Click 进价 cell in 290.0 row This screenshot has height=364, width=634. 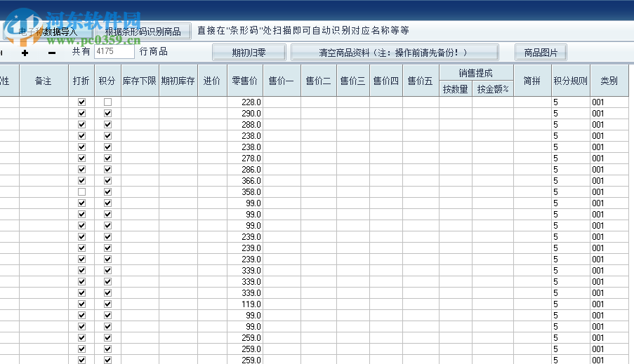coord(212,114)
